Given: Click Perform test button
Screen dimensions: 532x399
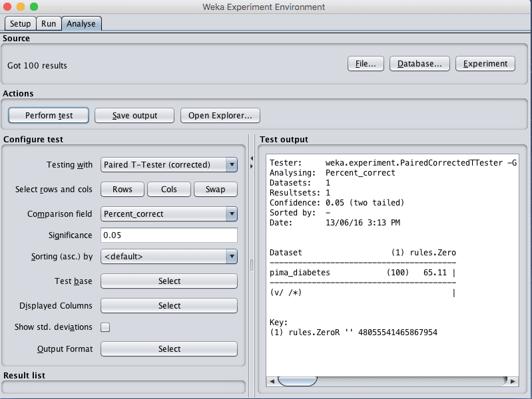Looking at the screenshot, I should [49, 116].
